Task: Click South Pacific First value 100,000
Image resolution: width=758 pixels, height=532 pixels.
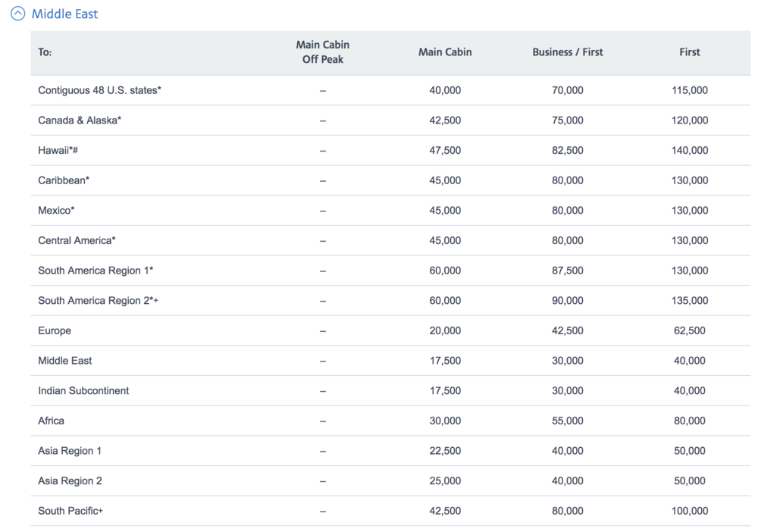Action: tap(690, 511)
